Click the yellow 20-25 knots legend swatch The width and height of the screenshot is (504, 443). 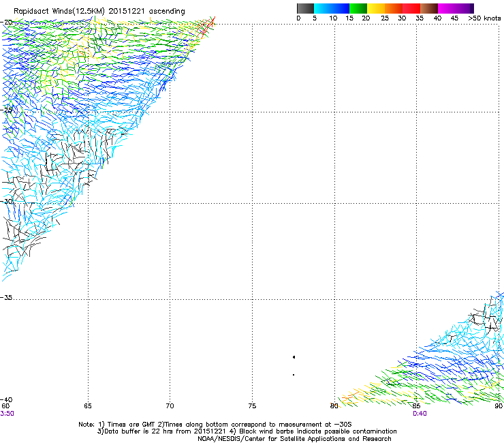point(376,8)
